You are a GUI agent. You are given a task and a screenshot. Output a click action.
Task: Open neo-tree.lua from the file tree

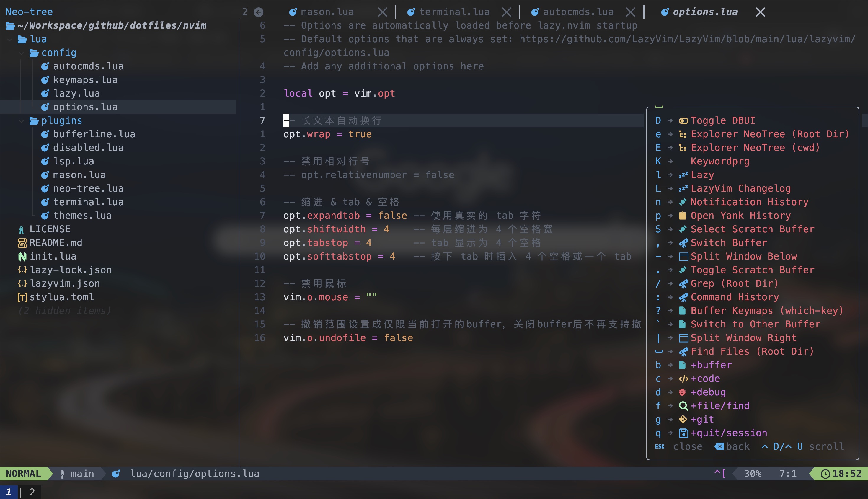[88, 188]
